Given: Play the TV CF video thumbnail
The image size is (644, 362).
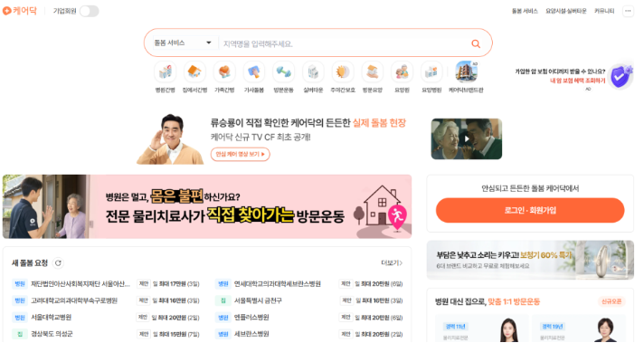Looking at the screenshot, I should [x=467, y=138].
